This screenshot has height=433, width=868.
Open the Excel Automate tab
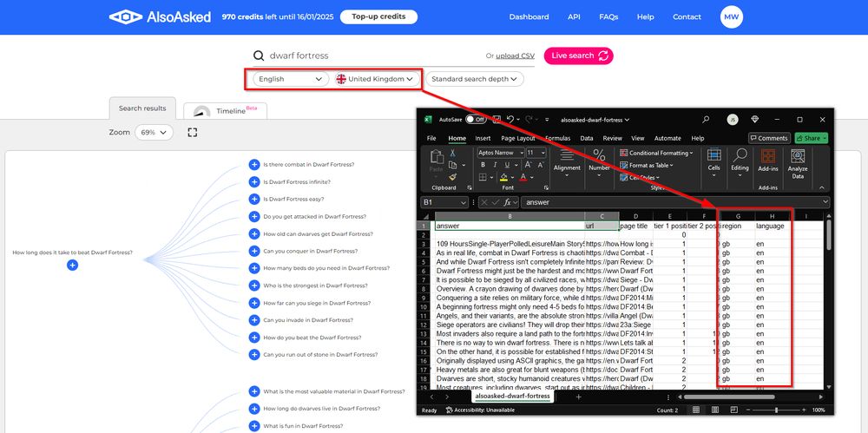coord(667,139)
